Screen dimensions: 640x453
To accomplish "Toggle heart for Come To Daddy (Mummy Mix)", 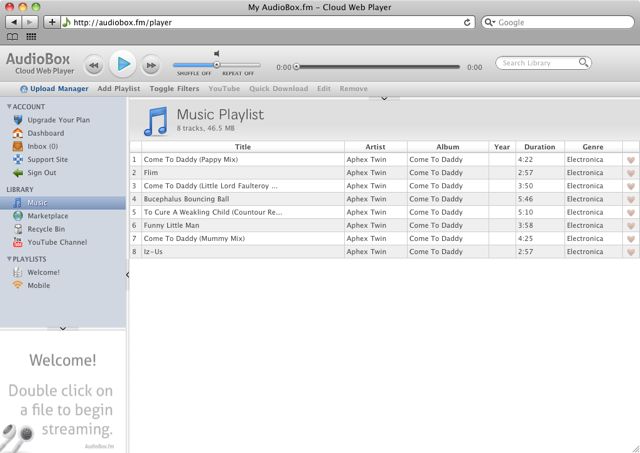I will (631, 239).
